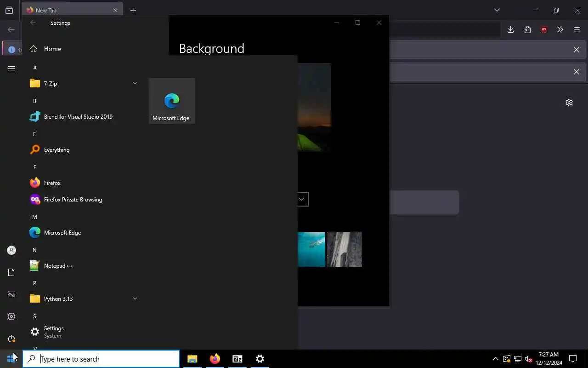Open the network icon in system tray
Image resolution: width=588 pixels, height=368 pixels.
coord(518,359)
